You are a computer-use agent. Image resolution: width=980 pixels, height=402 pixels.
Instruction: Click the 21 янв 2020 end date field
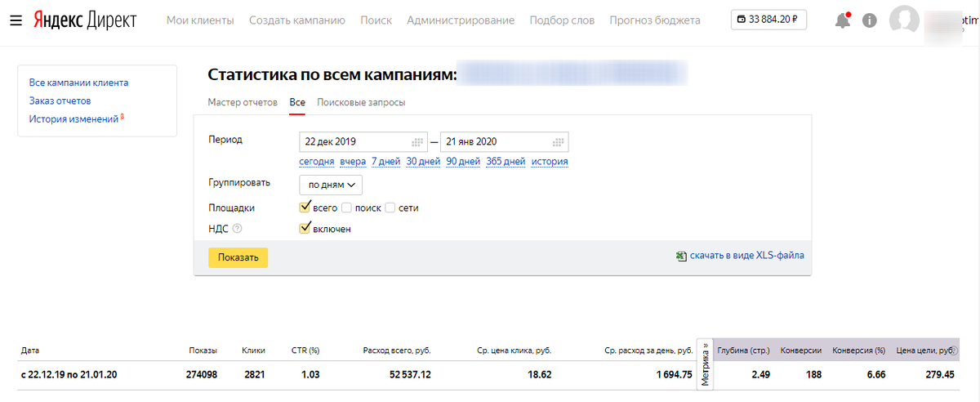504,141
